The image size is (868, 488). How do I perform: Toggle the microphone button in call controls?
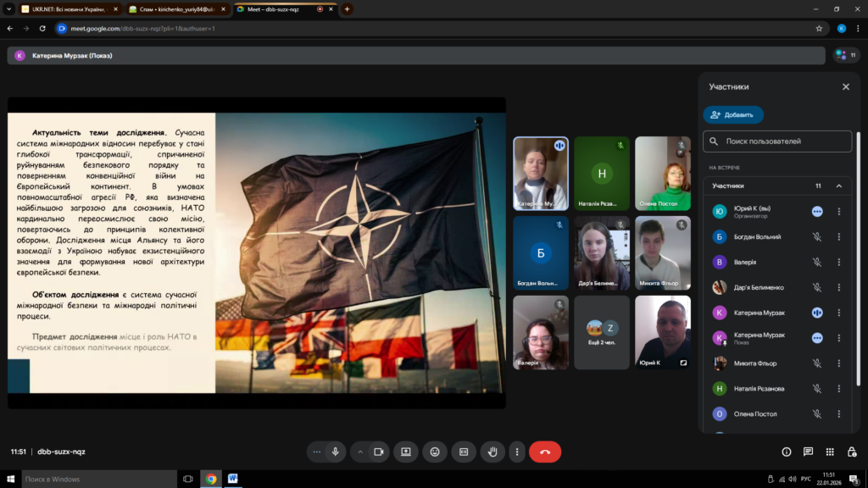tap(336, 452)
